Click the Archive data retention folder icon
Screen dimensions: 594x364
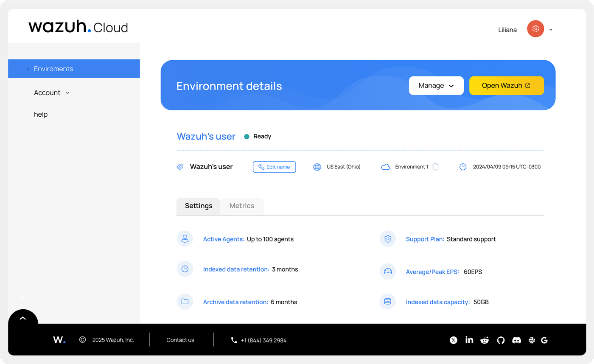[185, 302]
